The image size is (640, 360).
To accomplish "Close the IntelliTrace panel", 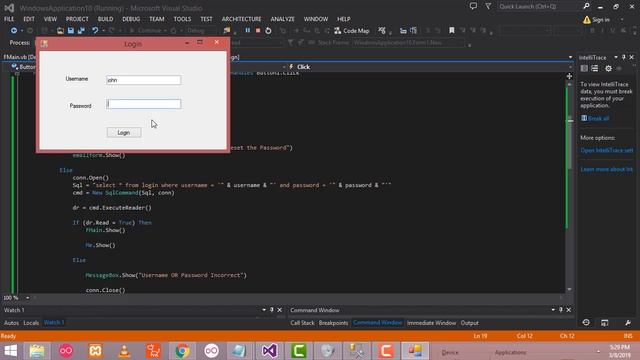I will (631, 57).
